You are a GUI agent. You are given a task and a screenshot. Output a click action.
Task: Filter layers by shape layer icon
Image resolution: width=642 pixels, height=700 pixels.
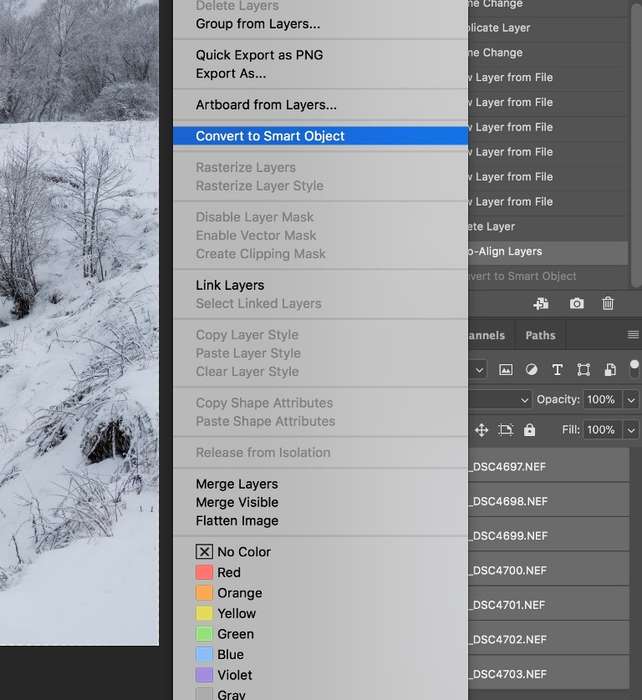584,370
